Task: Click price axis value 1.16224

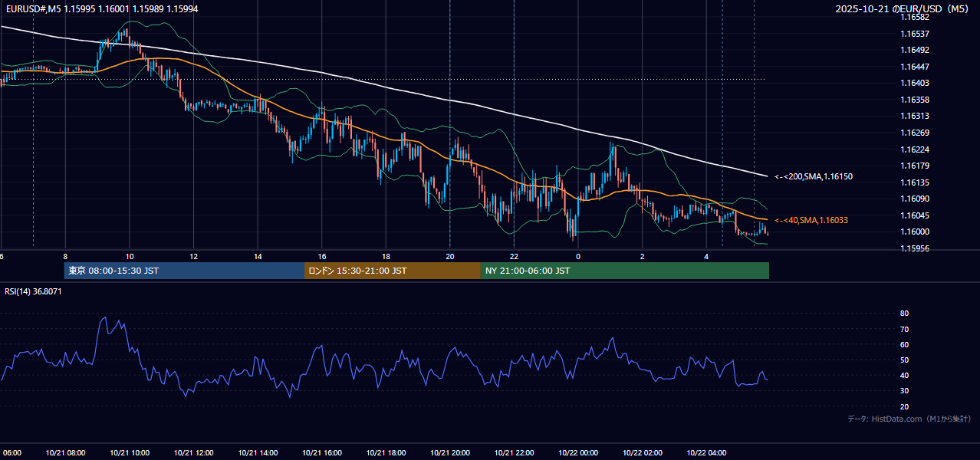Action: [x=915, y=149]
